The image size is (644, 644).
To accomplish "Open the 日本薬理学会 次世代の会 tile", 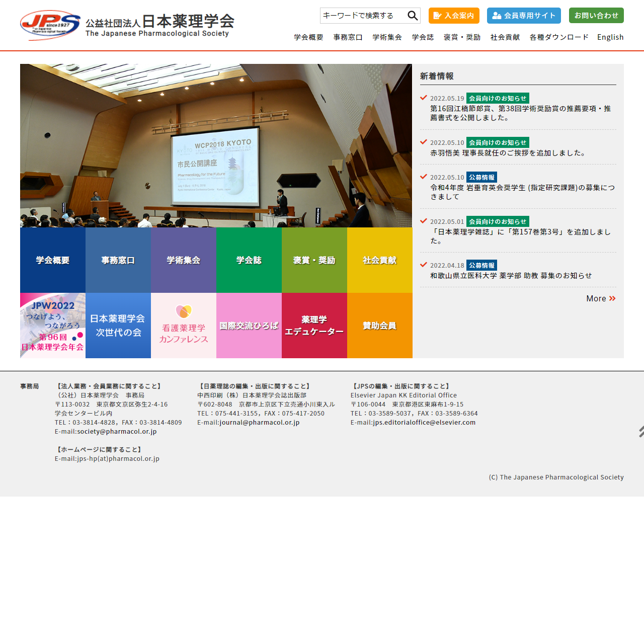I will click(118, 326).
